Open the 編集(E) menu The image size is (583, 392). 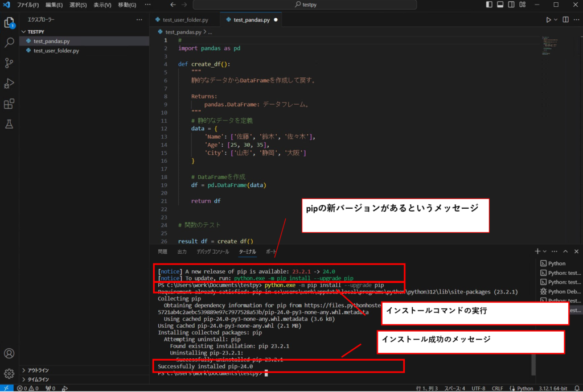click(54, 5)
